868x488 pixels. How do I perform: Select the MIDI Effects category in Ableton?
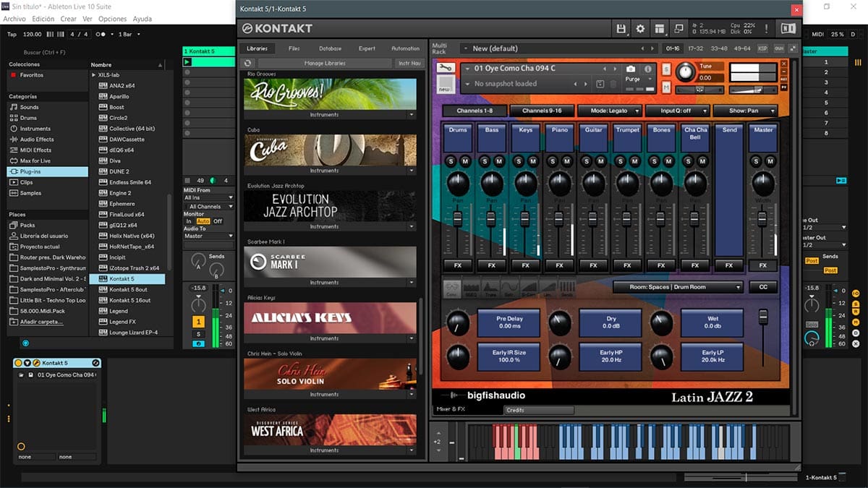pyautogui.click(x=35, y=150)
